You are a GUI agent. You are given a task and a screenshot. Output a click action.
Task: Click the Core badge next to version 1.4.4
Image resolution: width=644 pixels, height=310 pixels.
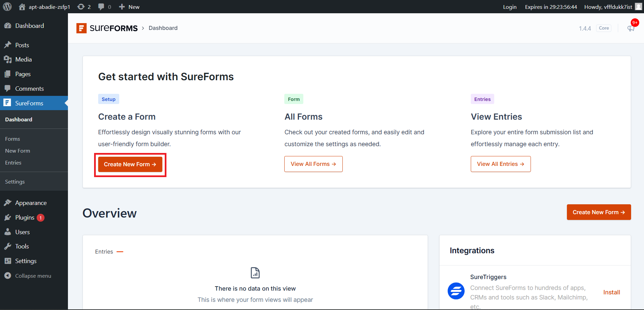(604, 28)
